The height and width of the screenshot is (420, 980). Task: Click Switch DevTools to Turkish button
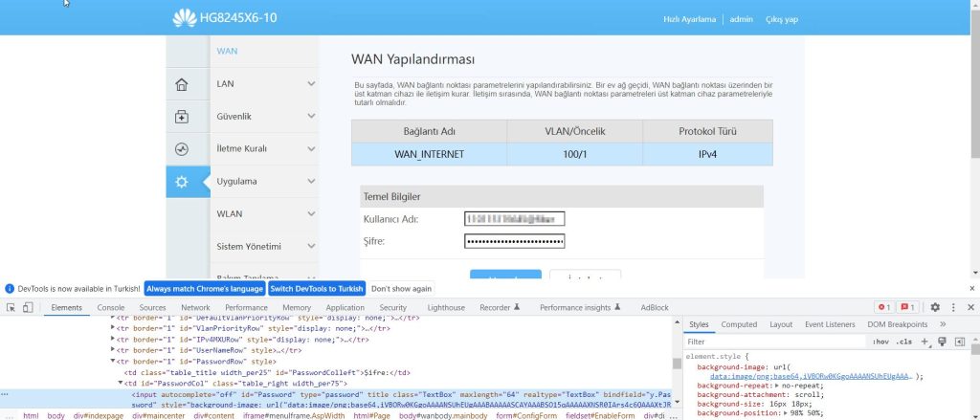click(317, 289)
